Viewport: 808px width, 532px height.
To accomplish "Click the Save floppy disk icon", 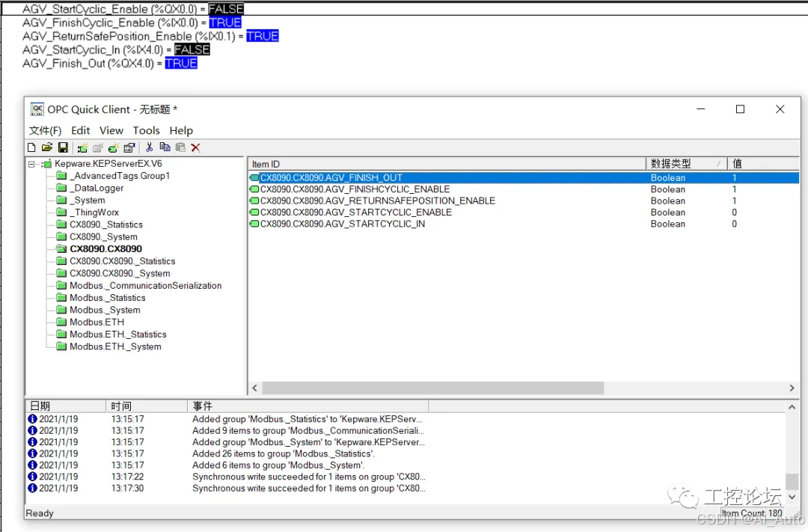I will (x=63, y=147).
